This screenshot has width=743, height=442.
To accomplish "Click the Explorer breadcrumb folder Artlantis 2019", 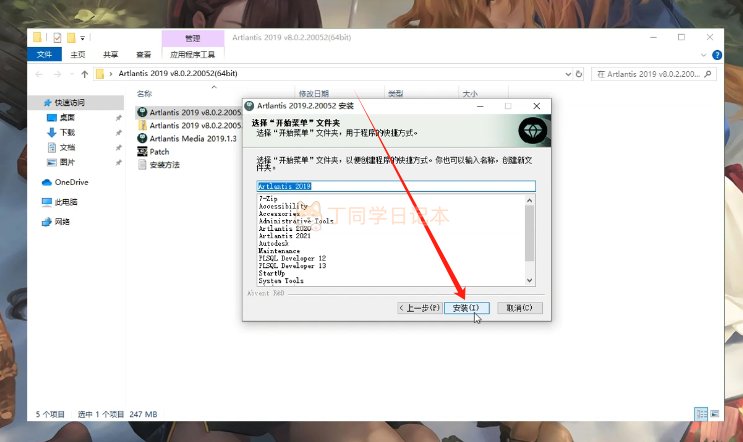I will pyautogui.click(x=178, y=73).
